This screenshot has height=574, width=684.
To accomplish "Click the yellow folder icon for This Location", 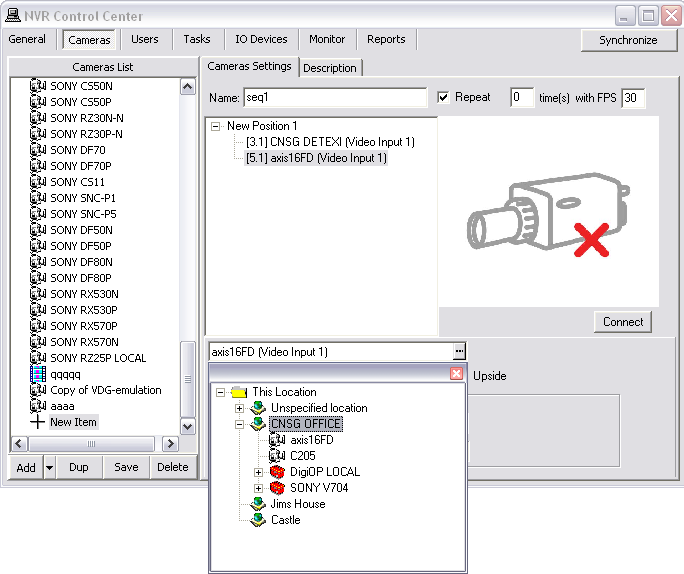I will point(239,392).
